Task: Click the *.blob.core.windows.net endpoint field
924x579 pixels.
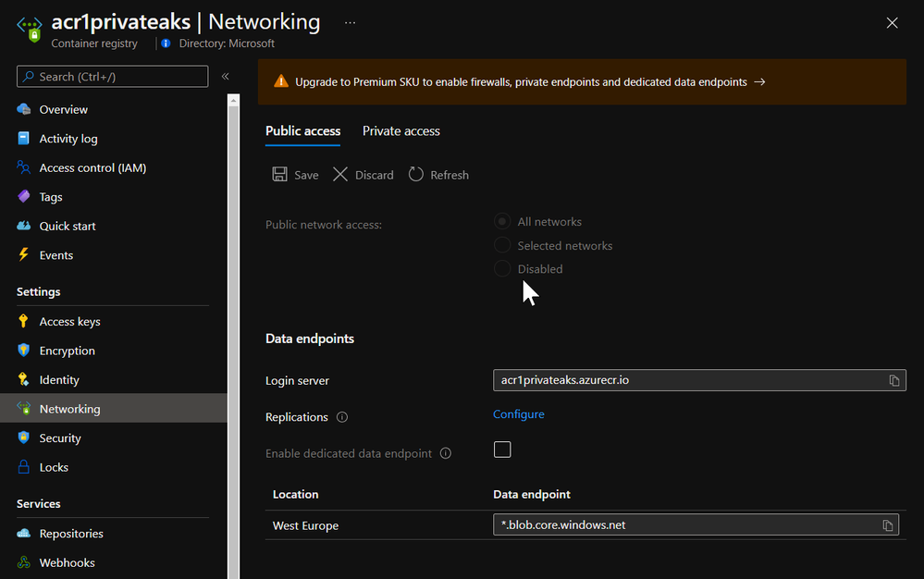Action: 696,524
